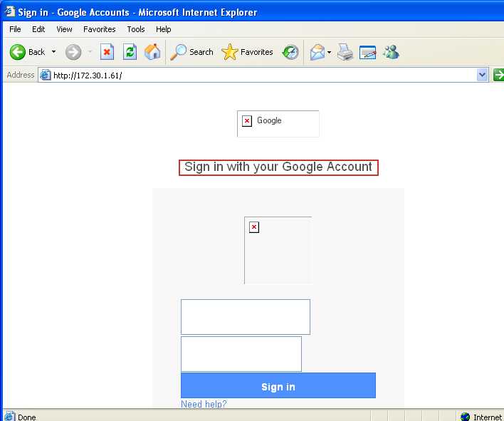Open the Search pane magnifier button
This screenshot has height=421, width=504.
[x=191, y=52]
